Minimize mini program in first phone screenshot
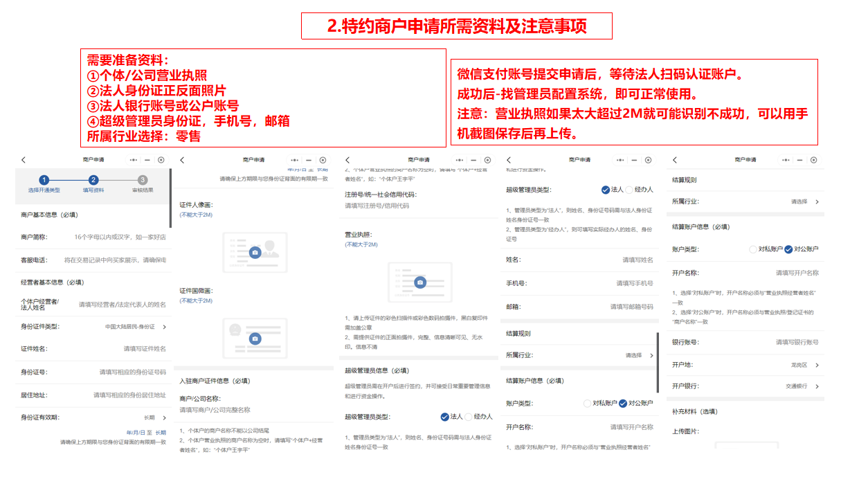This screenshot has width=868, height=486. point(147,160)
